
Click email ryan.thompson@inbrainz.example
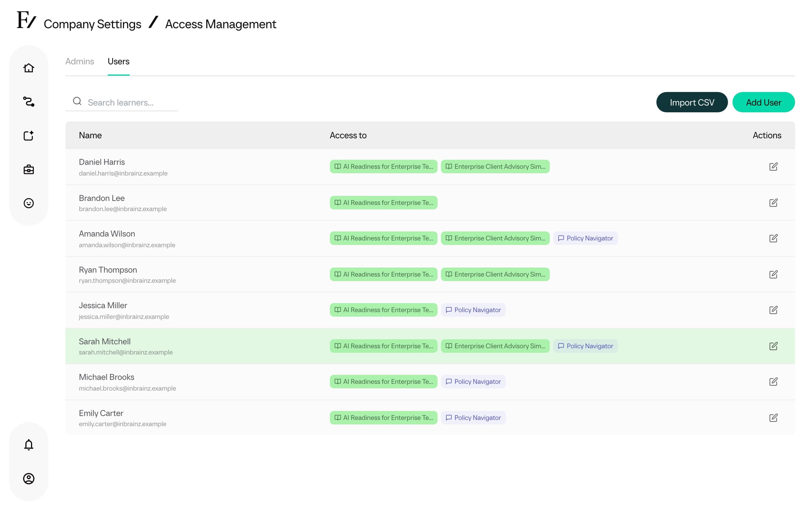pyautogui.click(x=127, y=281)
